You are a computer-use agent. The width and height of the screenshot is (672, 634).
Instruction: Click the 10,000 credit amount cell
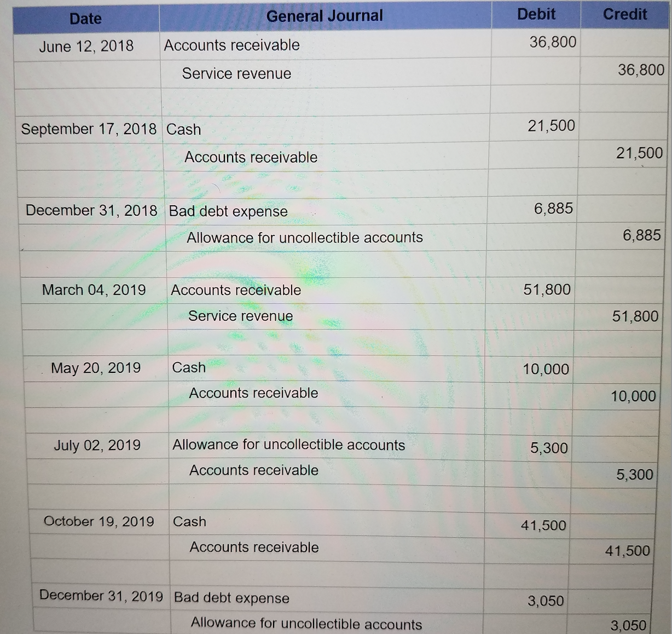(633, 396)
